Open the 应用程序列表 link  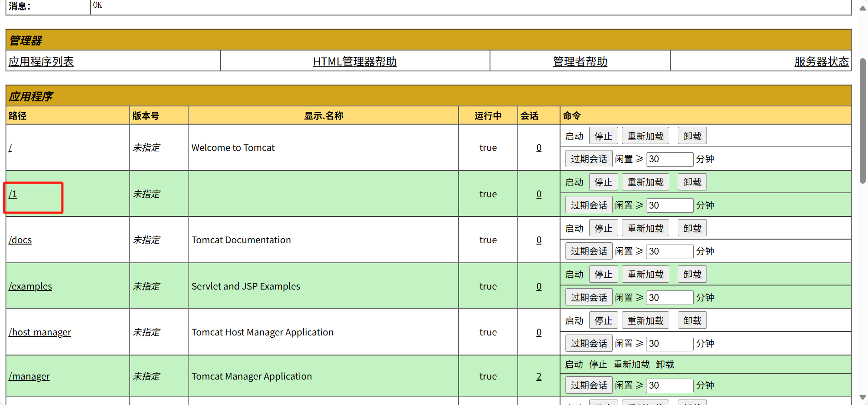coord(41,61)
